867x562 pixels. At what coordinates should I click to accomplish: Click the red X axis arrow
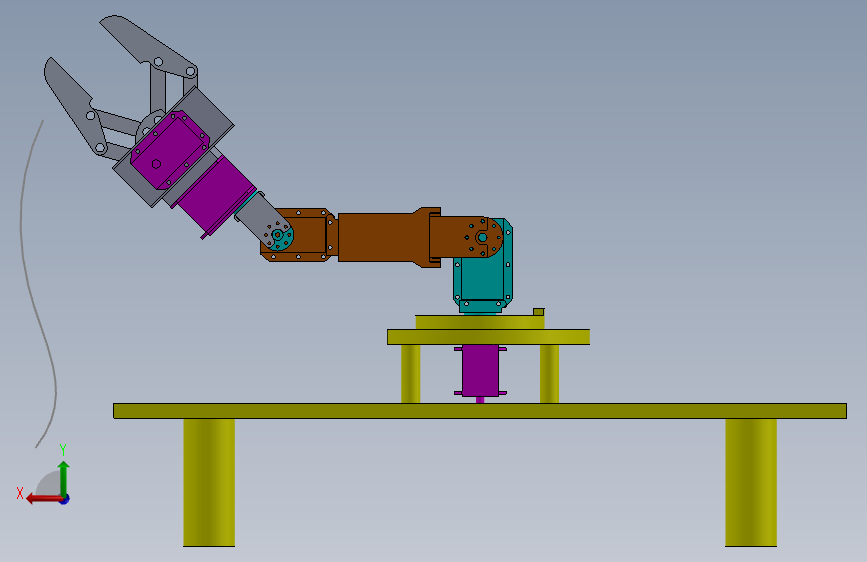[44, 499]
